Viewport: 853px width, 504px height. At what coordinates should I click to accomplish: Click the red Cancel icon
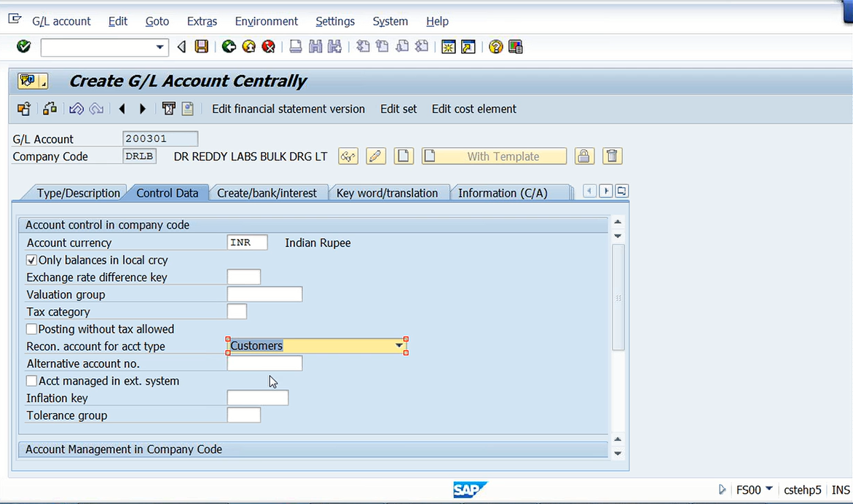(x=268, y=47)
